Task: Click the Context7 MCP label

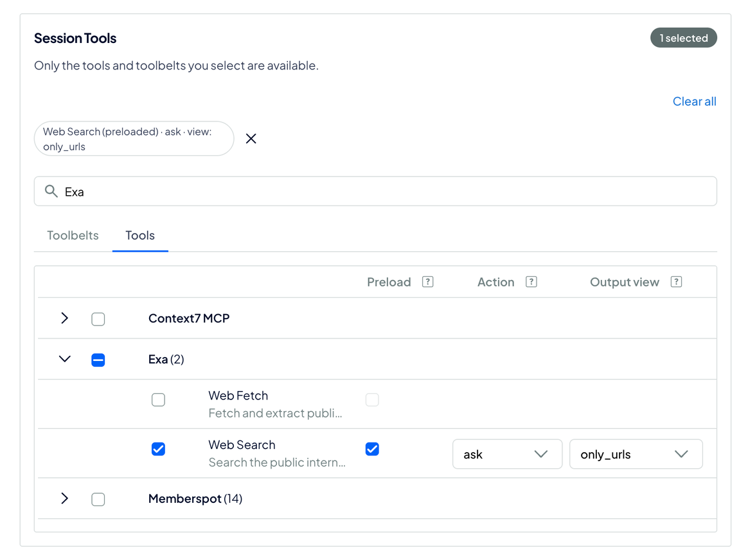Action: click(189, 319)
